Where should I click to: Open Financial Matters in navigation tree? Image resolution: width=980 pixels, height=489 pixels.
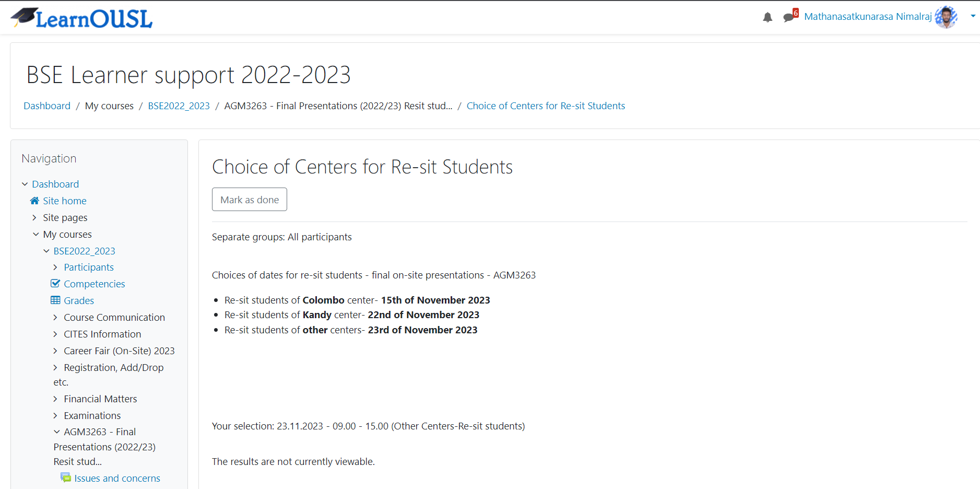click(x=100, y=399)
